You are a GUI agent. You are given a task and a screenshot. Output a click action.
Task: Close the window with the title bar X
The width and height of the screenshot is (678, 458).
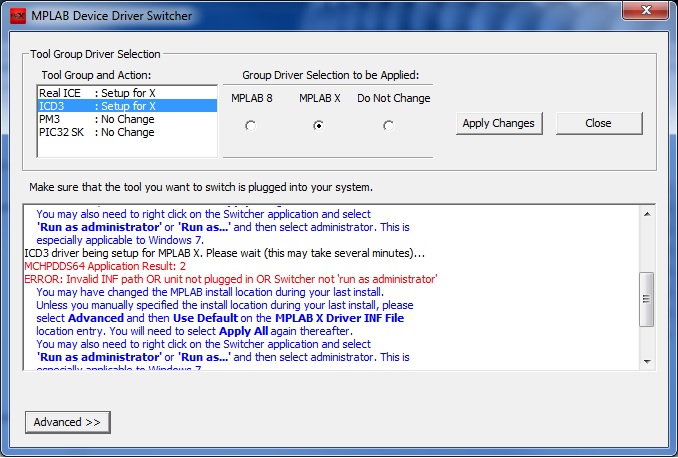tap(646, 10)
